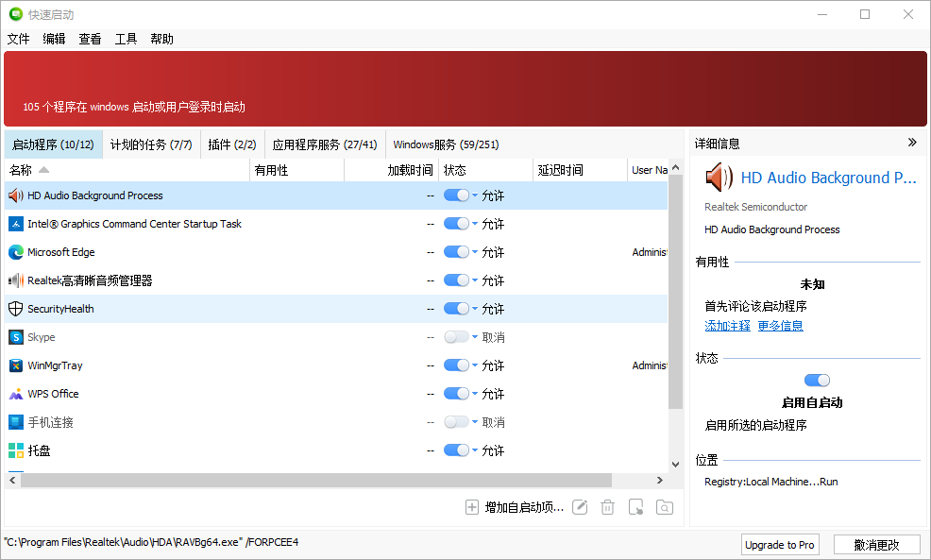The height and width of the screenshot is (560, 931).
Task: Click the 托盘 row icon
Action: [x=16, y=450]
